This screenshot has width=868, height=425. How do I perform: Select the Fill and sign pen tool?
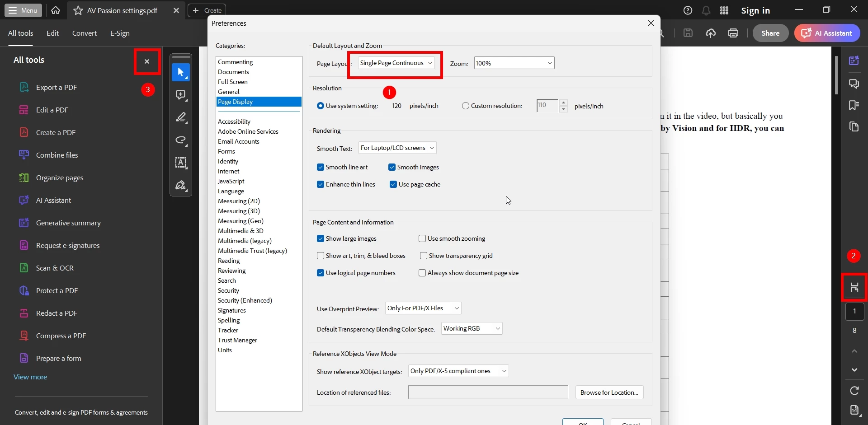coord(181,185)
